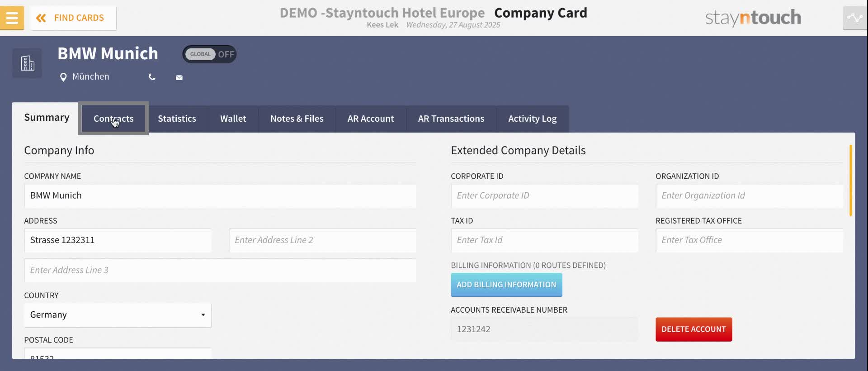Screen dimensions: 868x371
Task: Open the Statistics tab
Action: tap(177, 119)
